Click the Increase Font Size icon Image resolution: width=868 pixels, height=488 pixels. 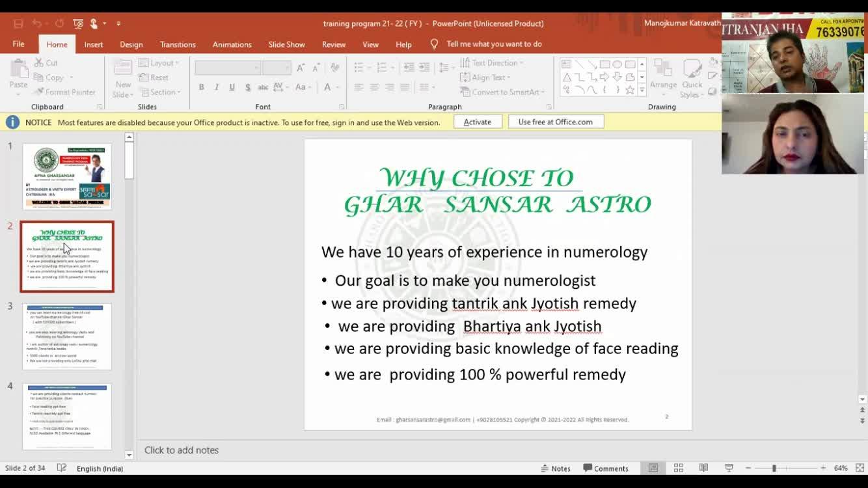[x=301, y=68]
